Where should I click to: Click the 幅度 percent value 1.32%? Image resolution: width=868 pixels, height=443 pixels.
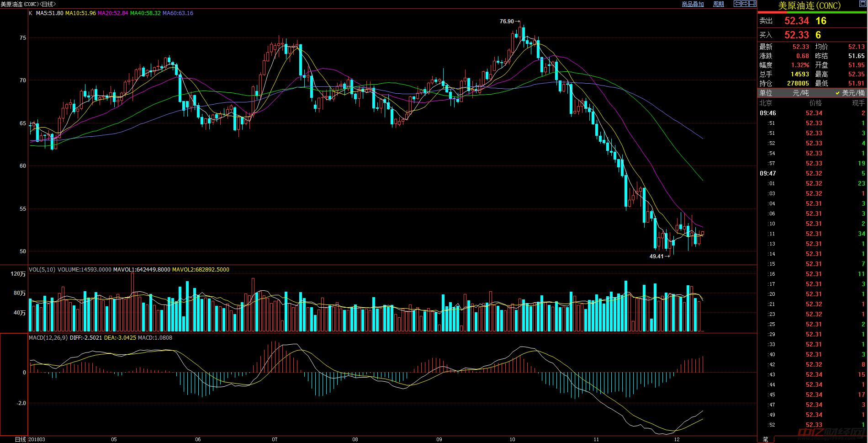[x=800, y=65]
